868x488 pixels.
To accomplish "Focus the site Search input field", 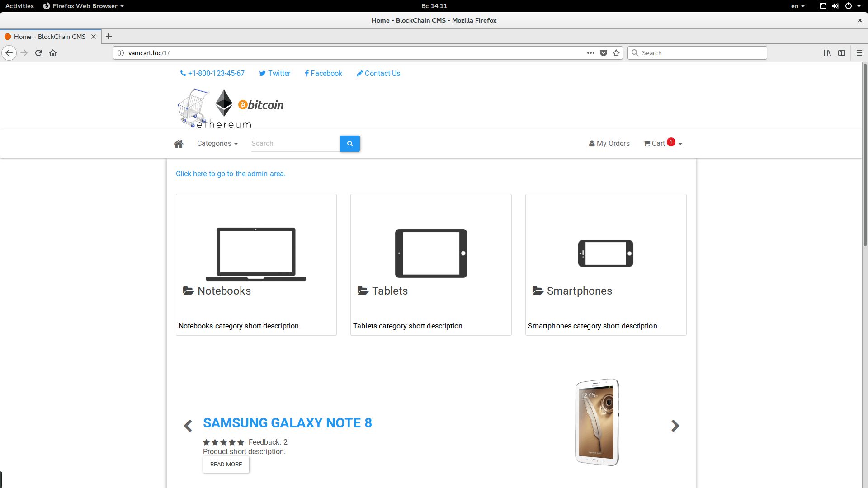I will [x=295, y=144].
